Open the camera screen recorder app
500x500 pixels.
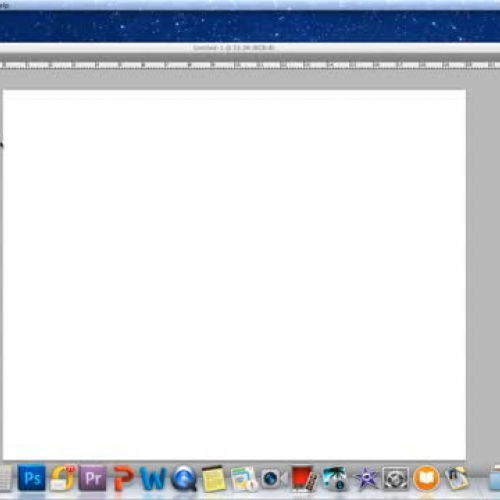(x=274, y=479)
